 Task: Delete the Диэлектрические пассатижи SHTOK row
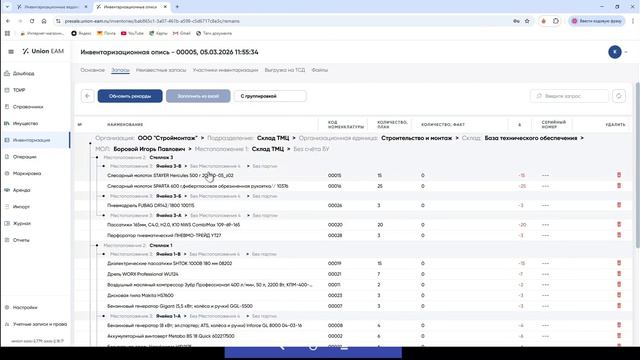(x=619, y=263)
